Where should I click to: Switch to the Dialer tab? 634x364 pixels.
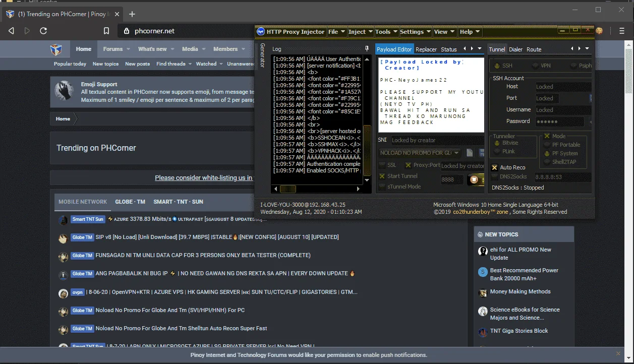pyautogui.click(x=515, y=49)
